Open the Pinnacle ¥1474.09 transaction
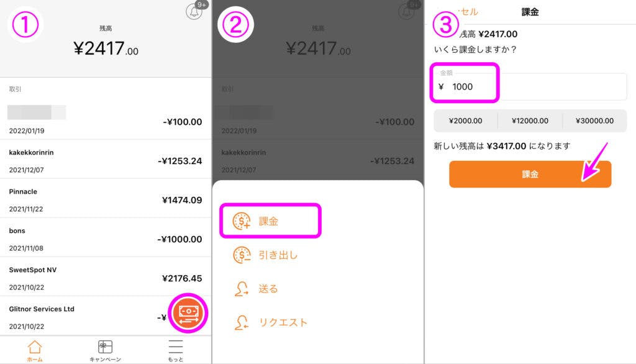 point(106,199)
